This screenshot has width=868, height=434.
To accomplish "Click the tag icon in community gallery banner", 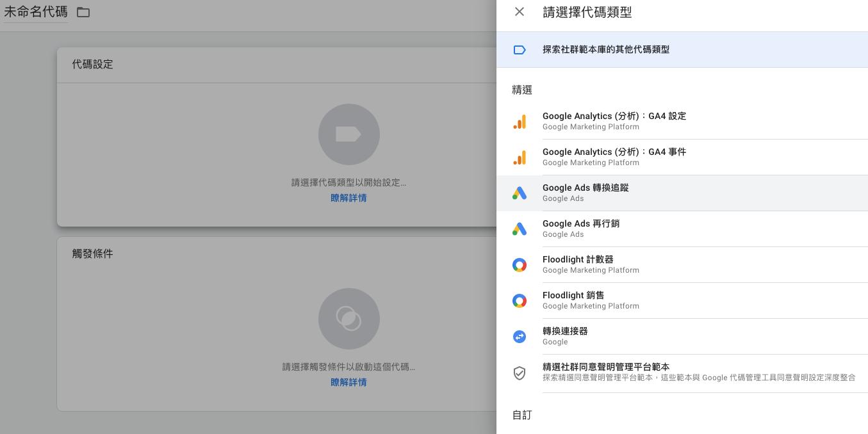I will coord(520,50).
